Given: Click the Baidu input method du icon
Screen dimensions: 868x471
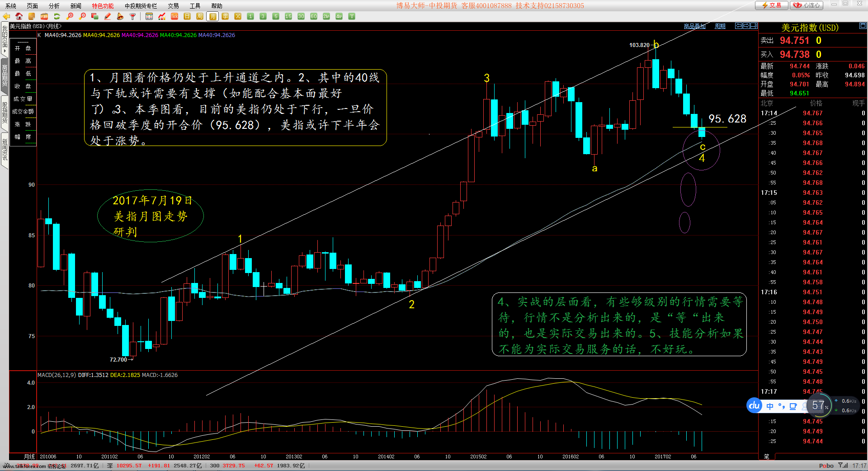Looking at the screenshot, I should (x=755, y=405).
